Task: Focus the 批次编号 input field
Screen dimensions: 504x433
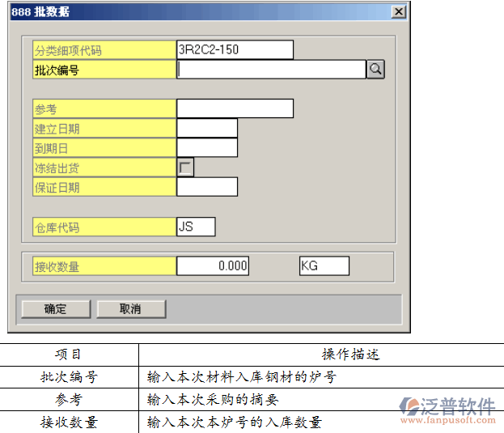Action: (x=271, y=69)
